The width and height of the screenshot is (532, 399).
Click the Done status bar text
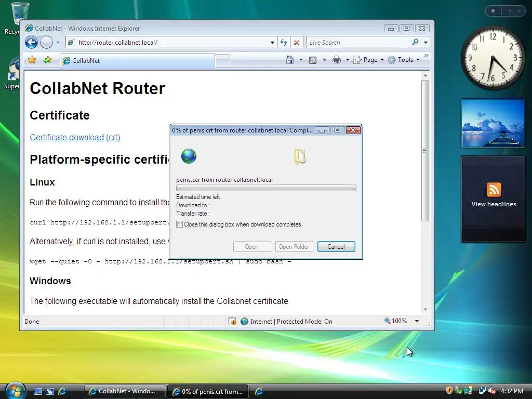pos(32,321)
